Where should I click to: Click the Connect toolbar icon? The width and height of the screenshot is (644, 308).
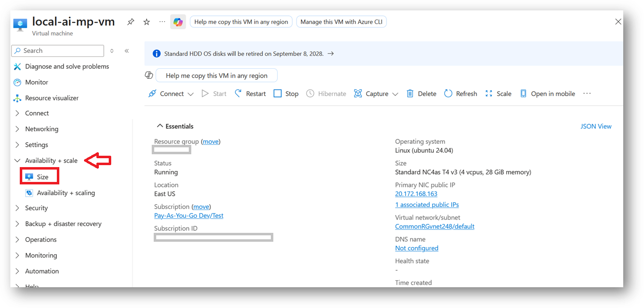coord(152,93)
